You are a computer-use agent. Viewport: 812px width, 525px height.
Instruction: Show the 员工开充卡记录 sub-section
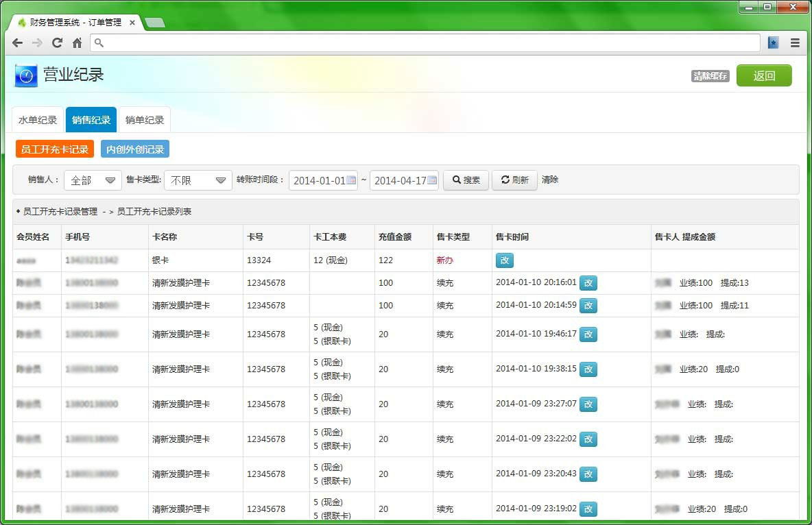[x=54, y=149]
